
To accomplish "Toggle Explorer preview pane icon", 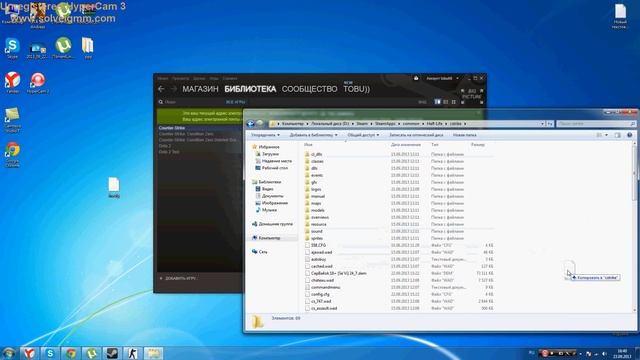I will tap(618, 135).
